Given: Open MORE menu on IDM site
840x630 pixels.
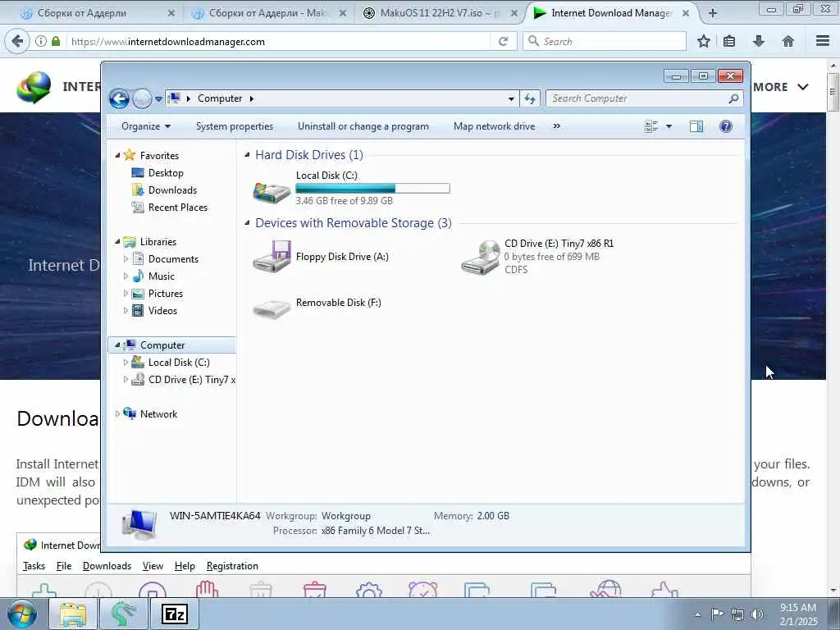Looking at the screenshot, I should tap(780, 87).
